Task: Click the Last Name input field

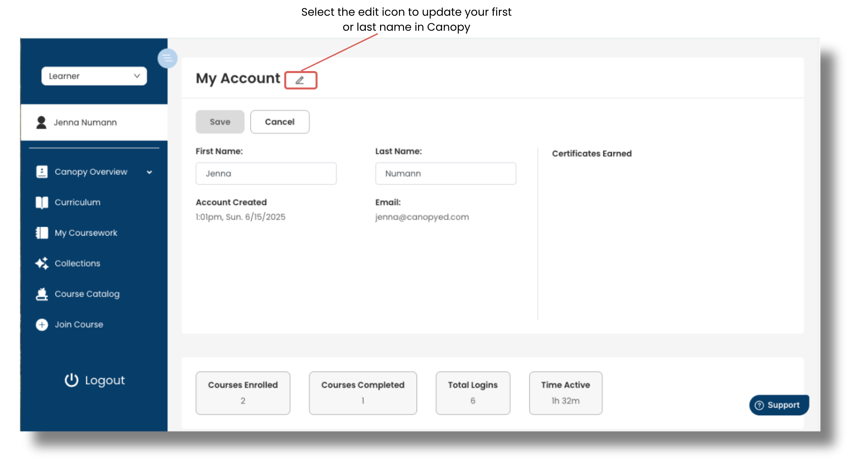Action: click(x=445, y=173)
